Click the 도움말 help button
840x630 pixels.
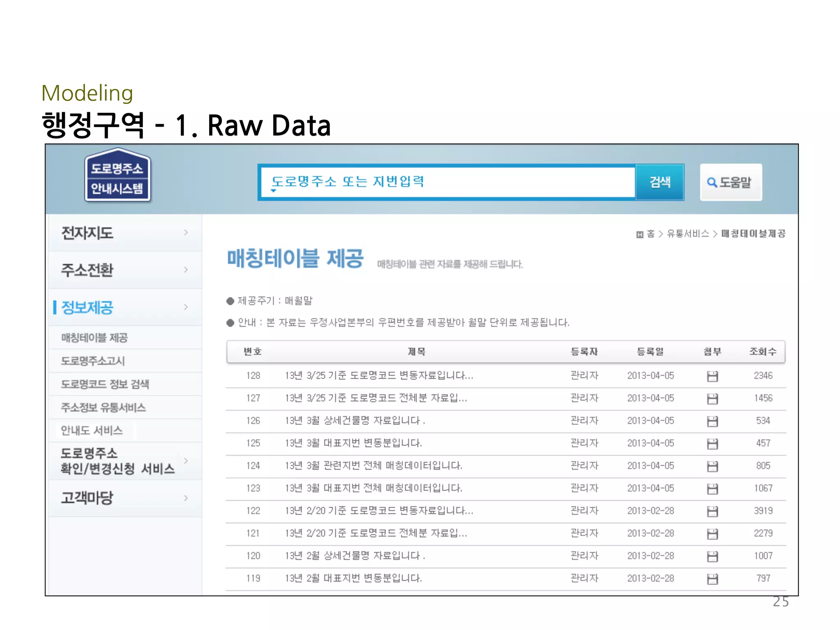pos(731,182)
